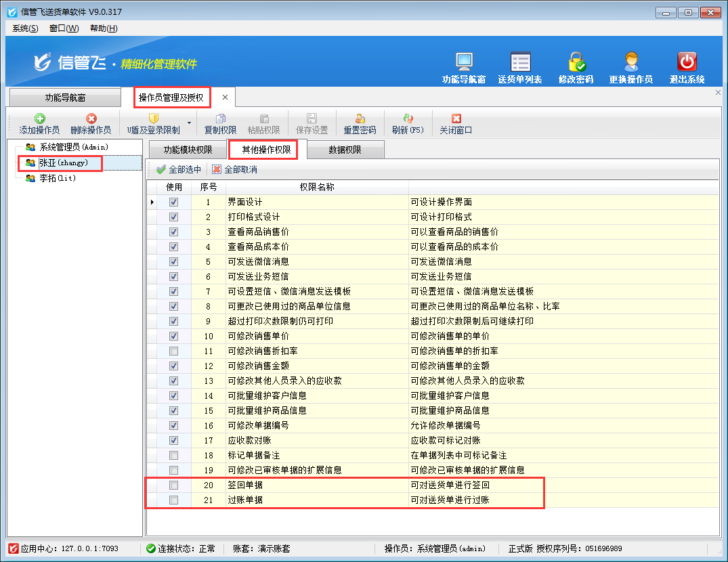Click the 添加操作员 toolbar icon
The height and width of the screenshot is (562, 728).
[39, 118]
